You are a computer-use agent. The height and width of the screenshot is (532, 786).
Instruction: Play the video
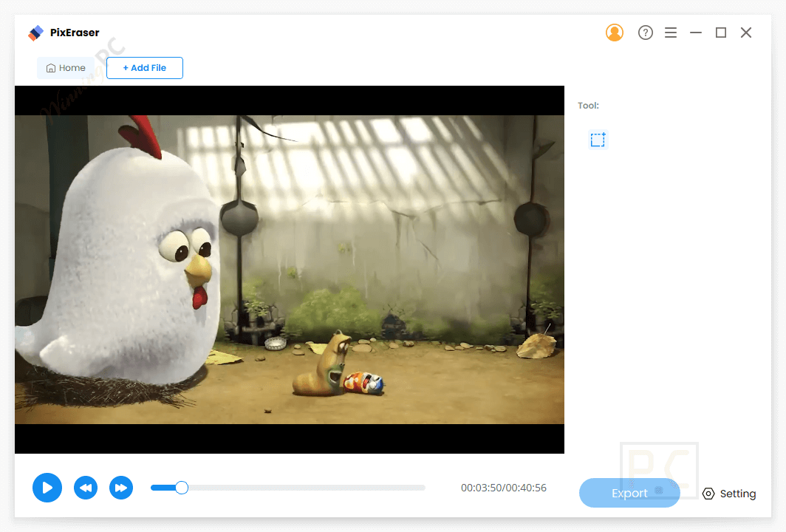pos(47,488)
